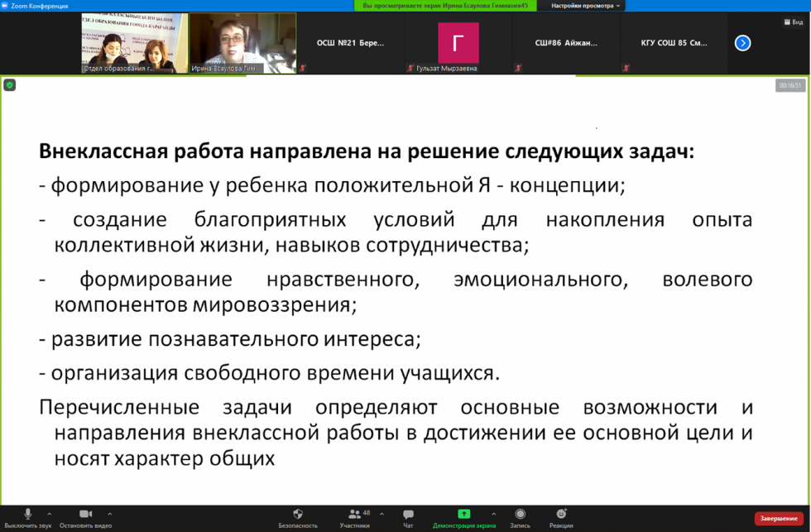Expand the screen share options arrow

click(x=494, y=514)
